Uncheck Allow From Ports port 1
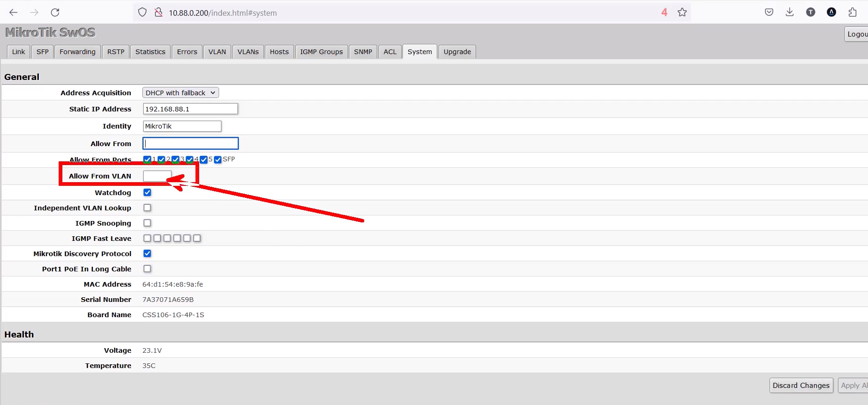This screenshot has height=405, width=868. 147,160
